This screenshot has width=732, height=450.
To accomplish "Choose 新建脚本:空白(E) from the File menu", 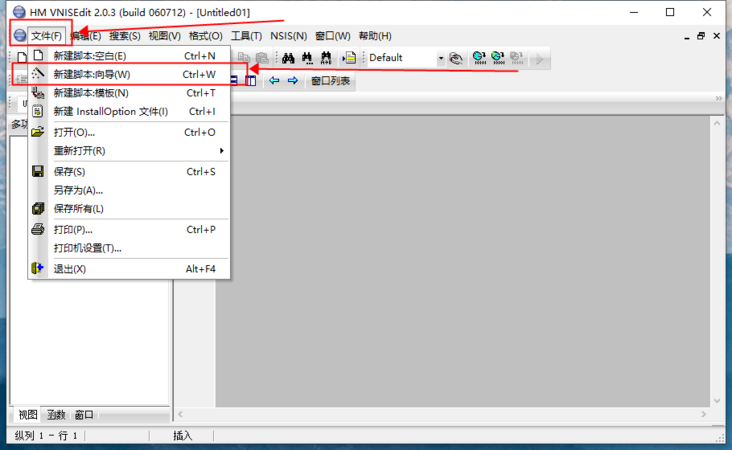I will pos(129,56).
